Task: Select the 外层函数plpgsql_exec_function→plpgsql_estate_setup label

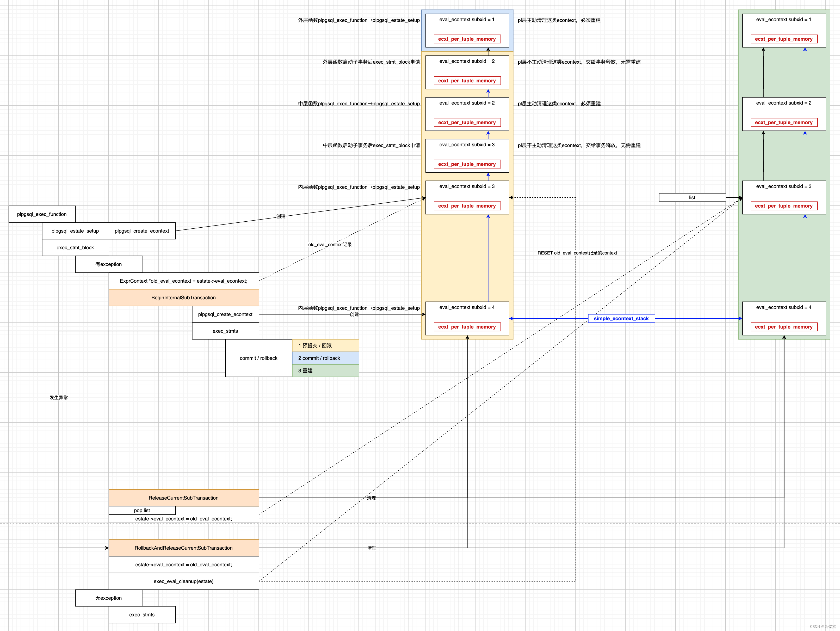Action: (359, 20)
